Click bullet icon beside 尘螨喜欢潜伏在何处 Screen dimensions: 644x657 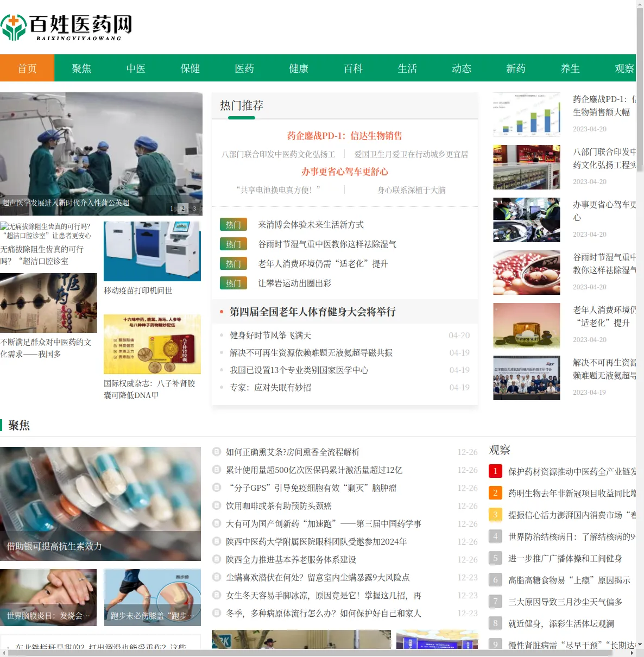(x=217, y=577)
